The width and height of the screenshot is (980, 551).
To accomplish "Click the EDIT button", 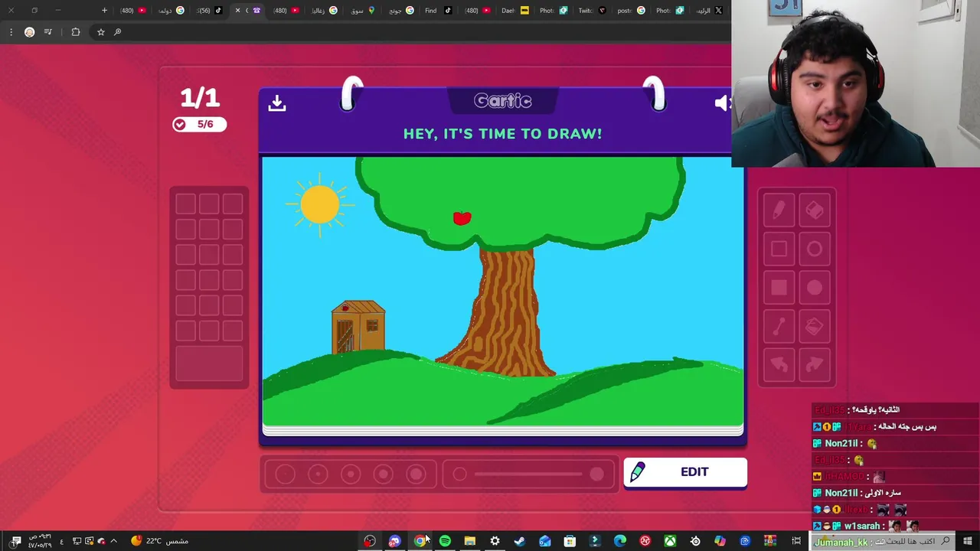I will (x=685, y=472).
